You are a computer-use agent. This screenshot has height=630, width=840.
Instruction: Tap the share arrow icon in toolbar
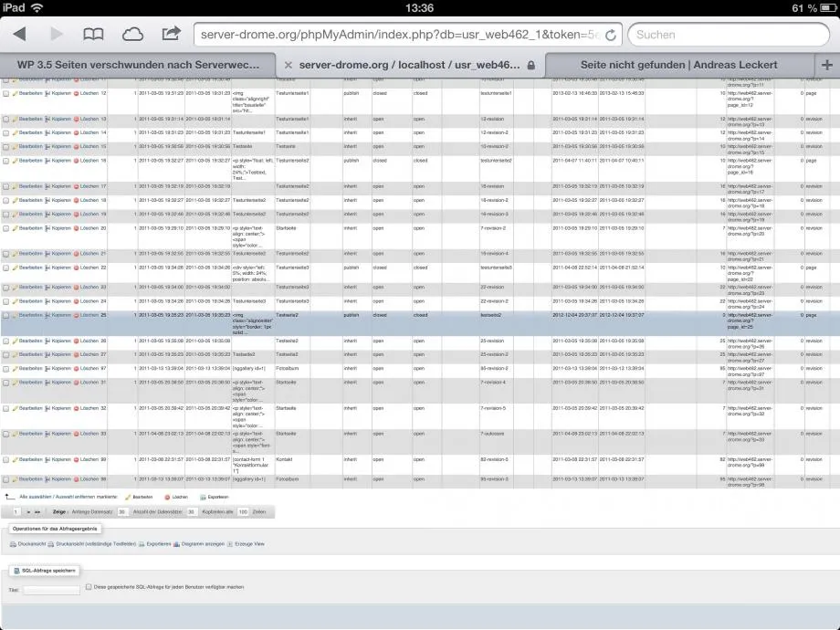coord(171,33)
